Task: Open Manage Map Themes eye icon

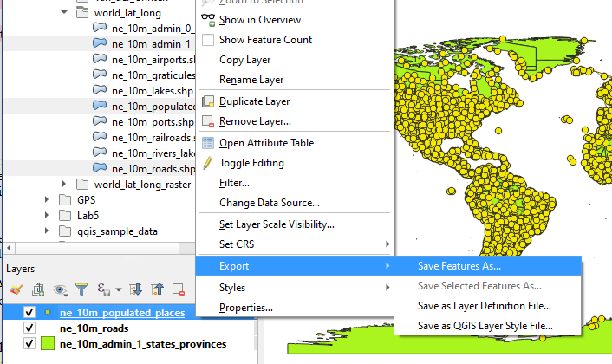Action: pos(60,289)
